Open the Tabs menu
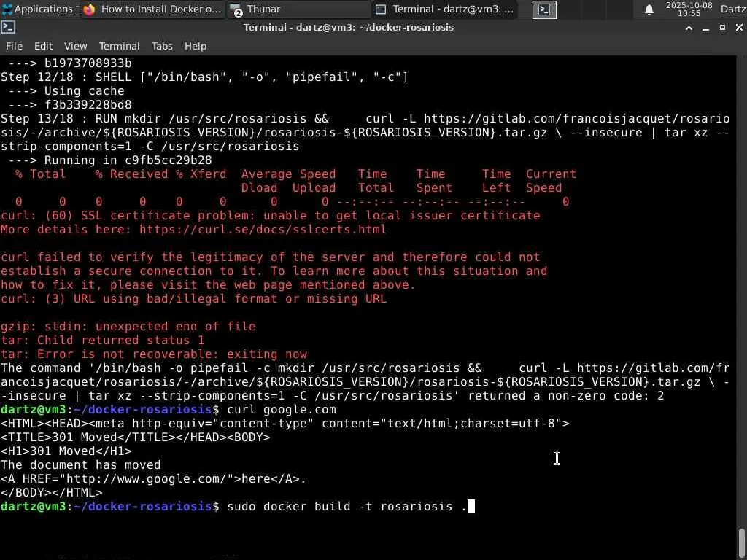Screen dimensions: 747x560 tap(162, 46)
